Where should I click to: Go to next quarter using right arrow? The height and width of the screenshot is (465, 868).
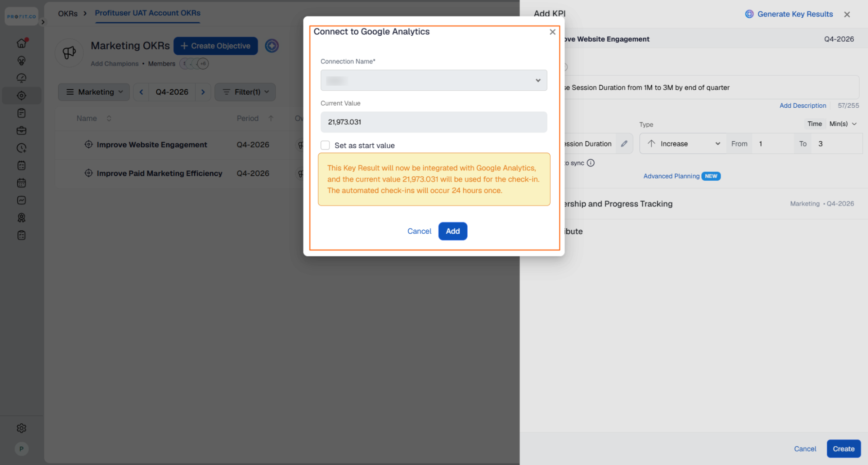click(x=203, y=92)
